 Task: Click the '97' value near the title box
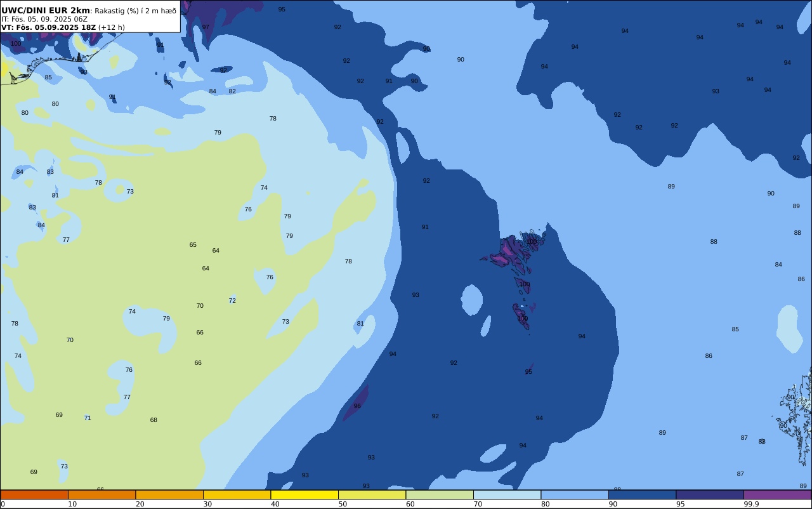(206, 27)
